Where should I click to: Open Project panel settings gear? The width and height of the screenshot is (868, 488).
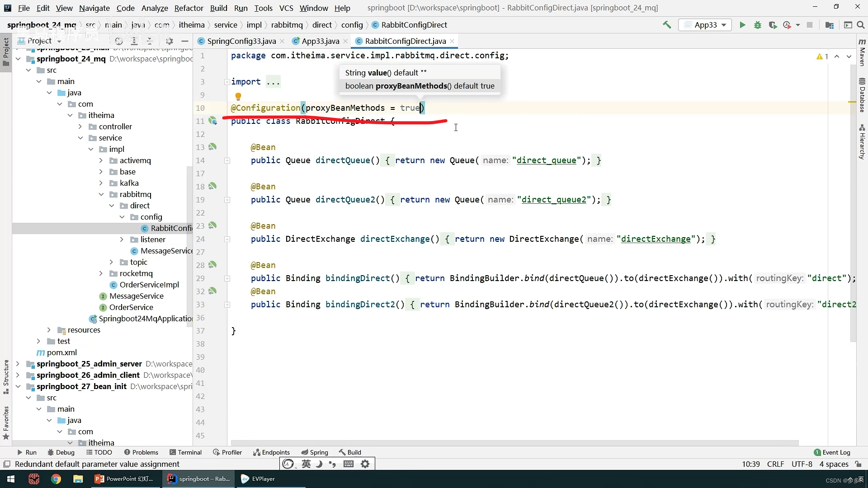[170, 41]
